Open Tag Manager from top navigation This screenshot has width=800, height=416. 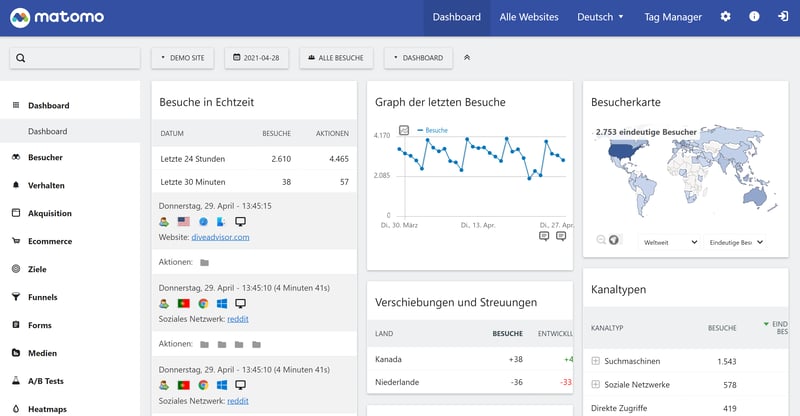point(672,17)
